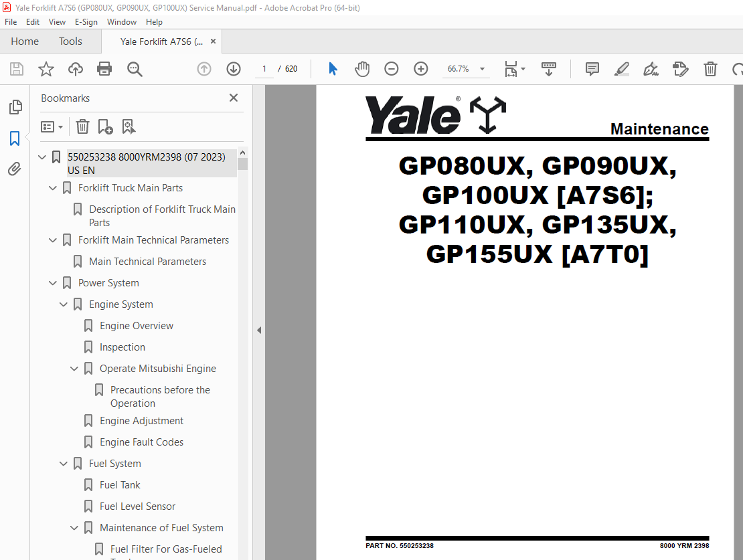Print the document with printer icon
The width and height of the screenshot is (743, 560).
pos(104,69)
